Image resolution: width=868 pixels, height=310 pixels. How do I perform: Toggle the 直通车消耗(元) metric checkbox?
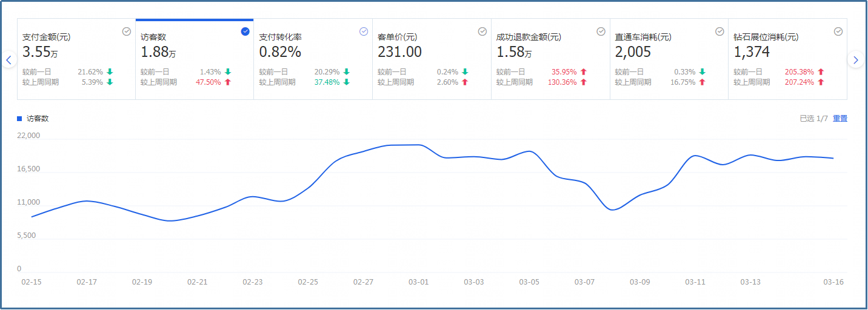point(719,31)
